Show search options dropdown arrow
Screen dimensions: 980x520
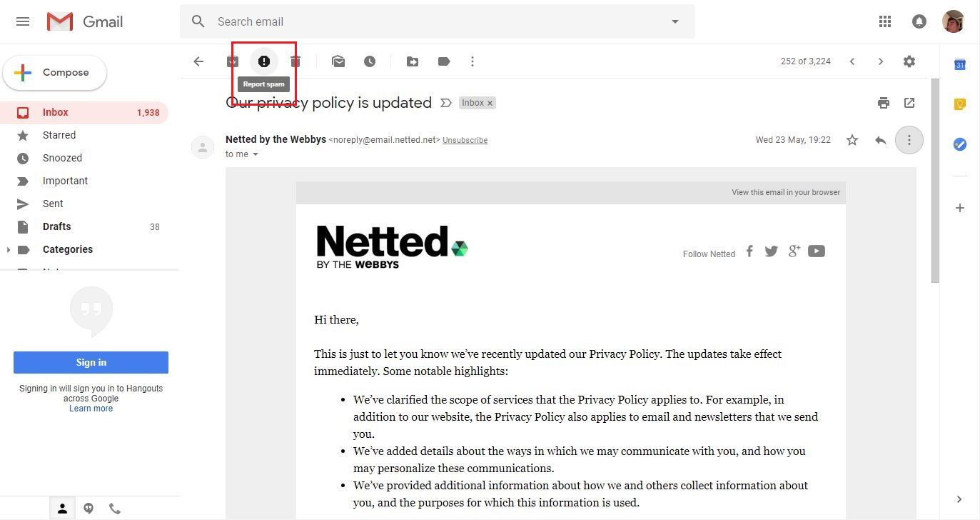(x=675, y=21)
